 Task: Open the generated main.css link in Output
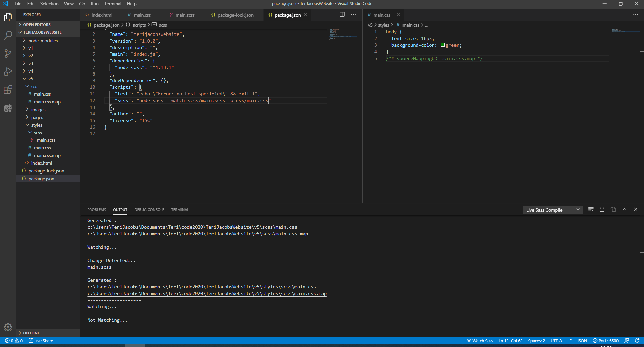192,227
